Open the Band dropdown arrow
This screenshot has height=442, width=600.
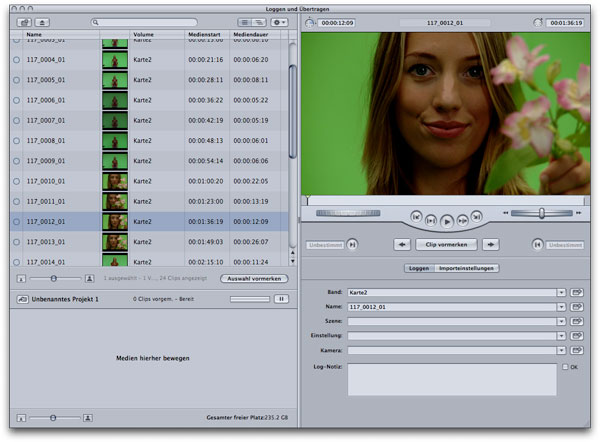click(561, 292)
